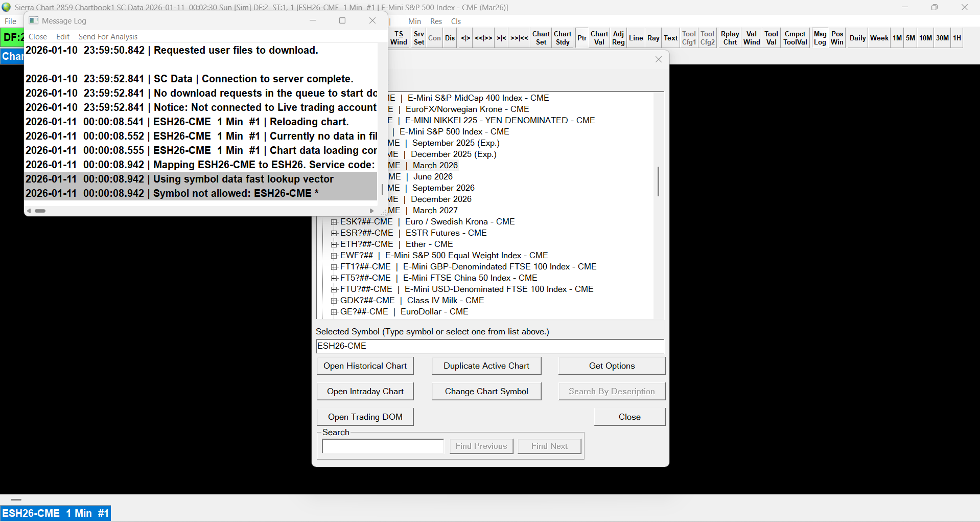The image size is (980, 522).
Task: Expand the ETH?##-CME Ether node
Action: click(334, 244)
